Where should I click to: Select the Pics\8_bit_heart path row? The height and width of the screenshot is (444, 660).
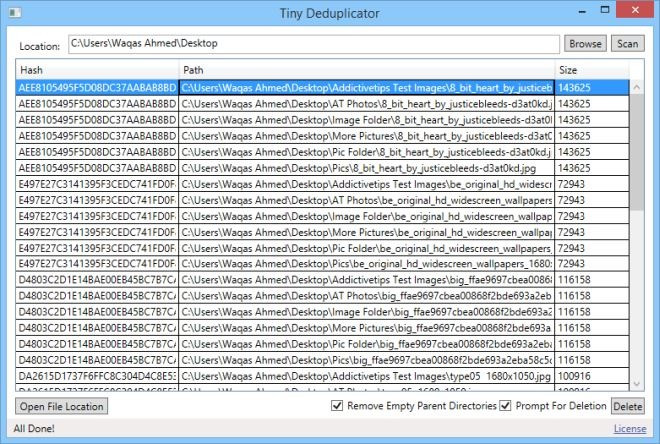367,168
